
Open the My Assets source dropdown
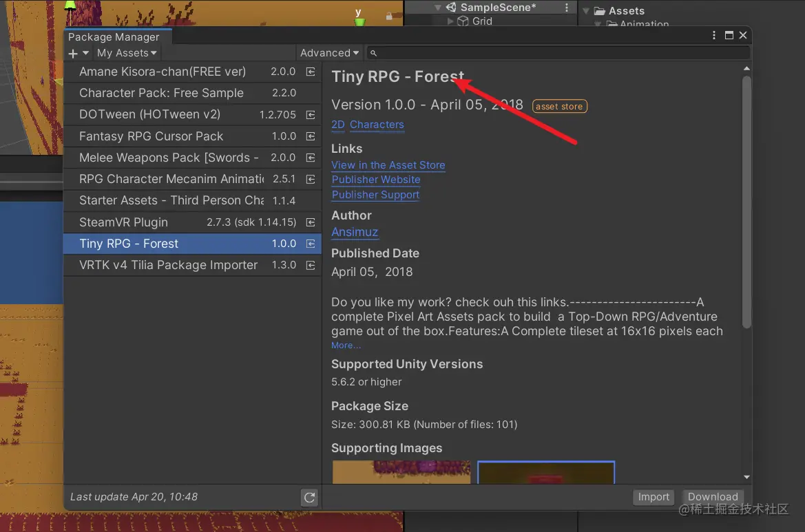[x=127, y=53]
